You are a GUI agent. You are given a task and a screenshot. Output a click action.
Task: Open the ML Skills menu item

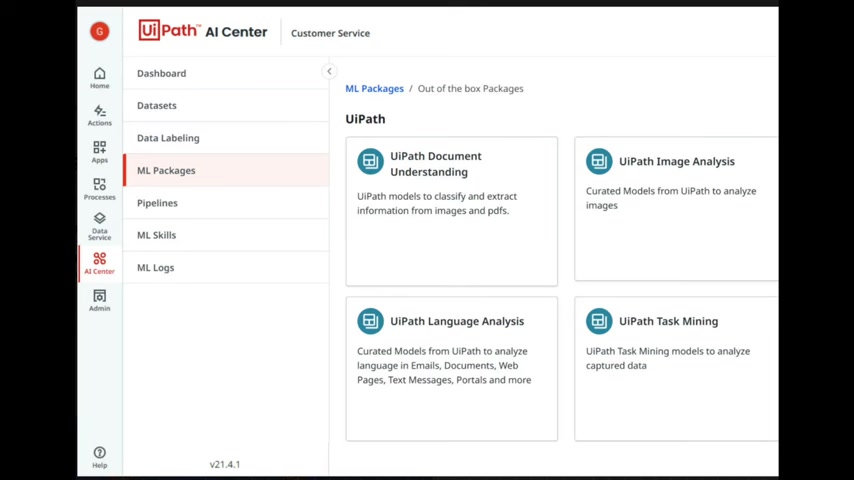[x=226, y=235]
